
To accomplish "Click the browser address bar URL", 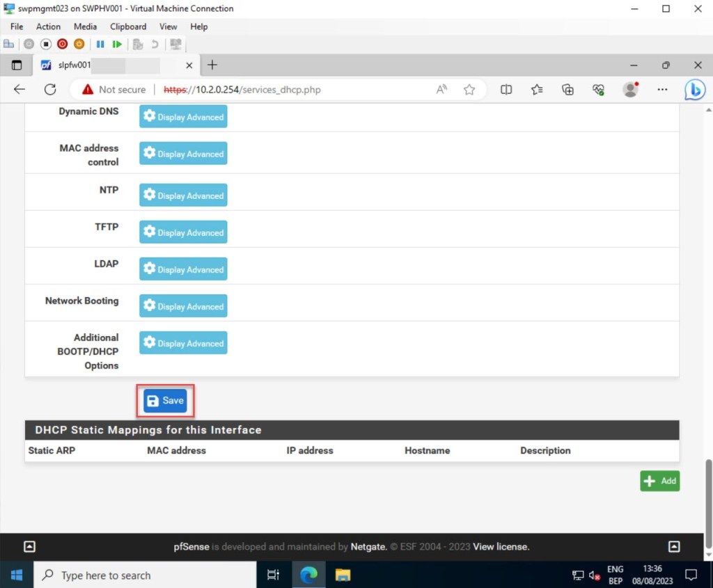I will coord(279,90).
